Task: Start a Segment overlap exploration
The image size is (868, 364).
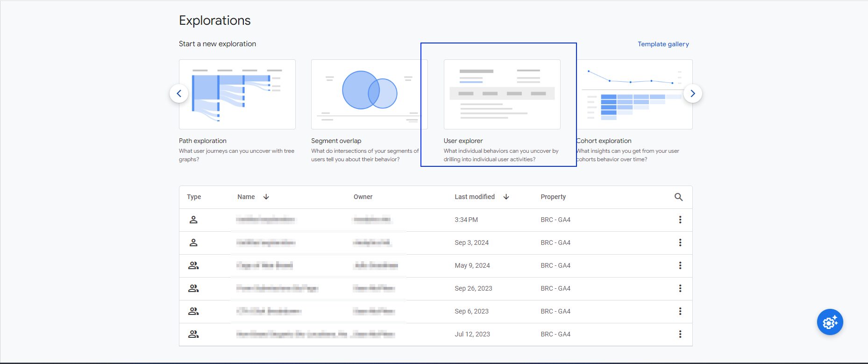Action: click(369, 111)
